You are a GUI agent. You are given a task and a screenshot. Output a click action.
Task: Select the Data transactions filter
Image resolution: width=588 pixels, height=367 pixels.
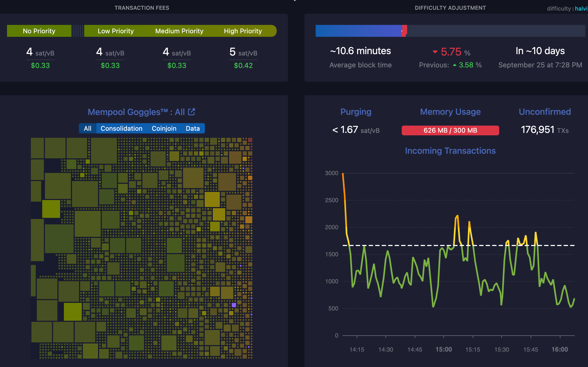(192, 128)
